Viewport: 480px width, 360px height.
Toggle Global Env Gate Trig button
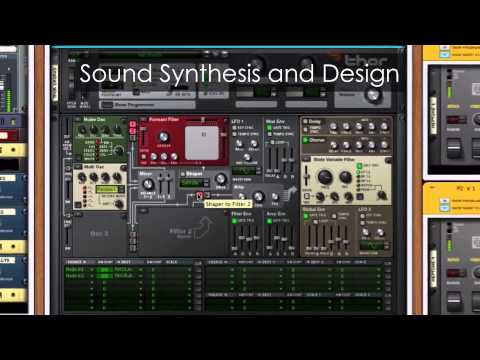pyautogui.click(x=306, y=216)
